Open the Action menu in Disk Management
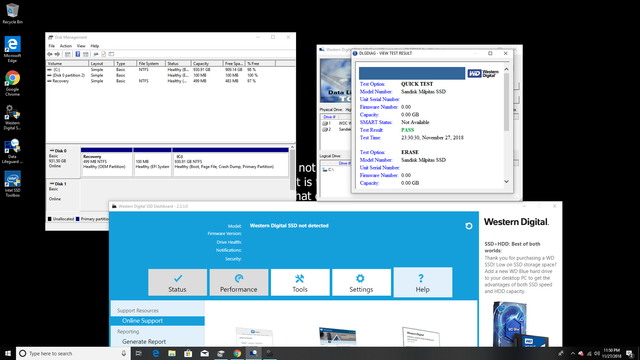Image resolution: width=640 pixels, height=360 pixels. [x=66, y=46]
